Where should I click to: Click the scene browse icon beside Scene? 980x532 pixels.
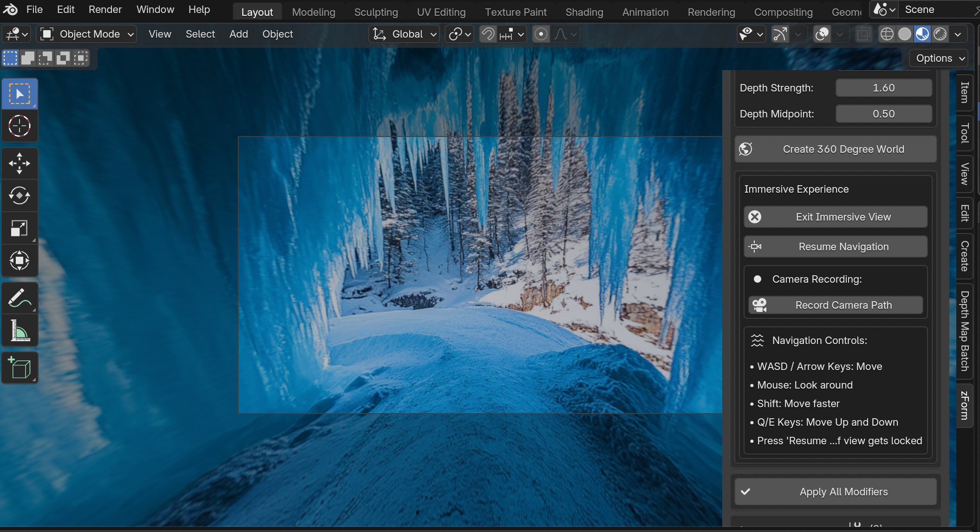884,9
